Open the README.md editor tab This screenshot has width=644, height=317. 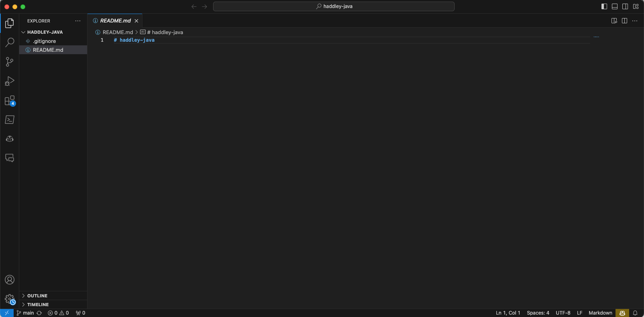point(115,21)
